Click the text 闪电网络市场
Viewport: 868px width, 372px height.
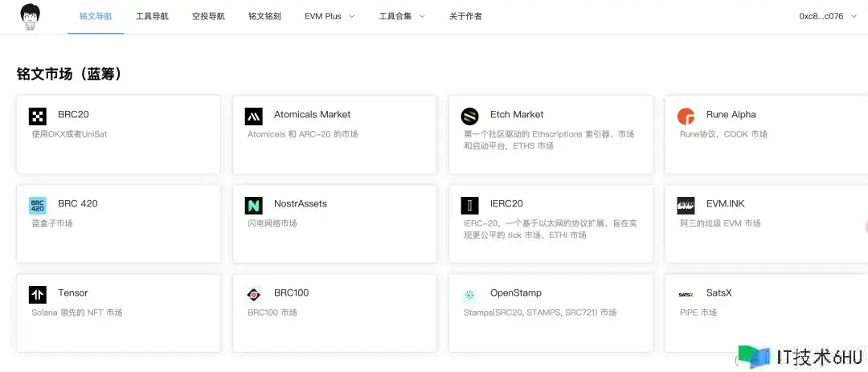point(272,223)
